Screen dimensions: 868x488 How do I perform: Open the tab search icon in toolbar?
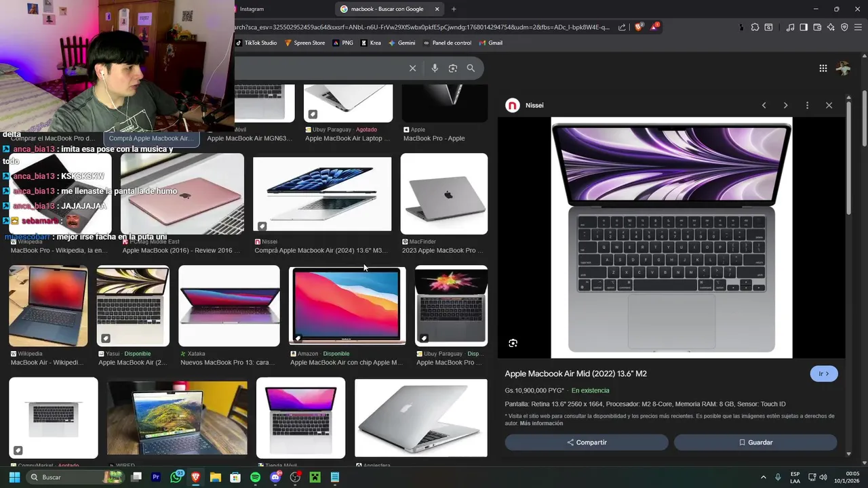point(768,27)
